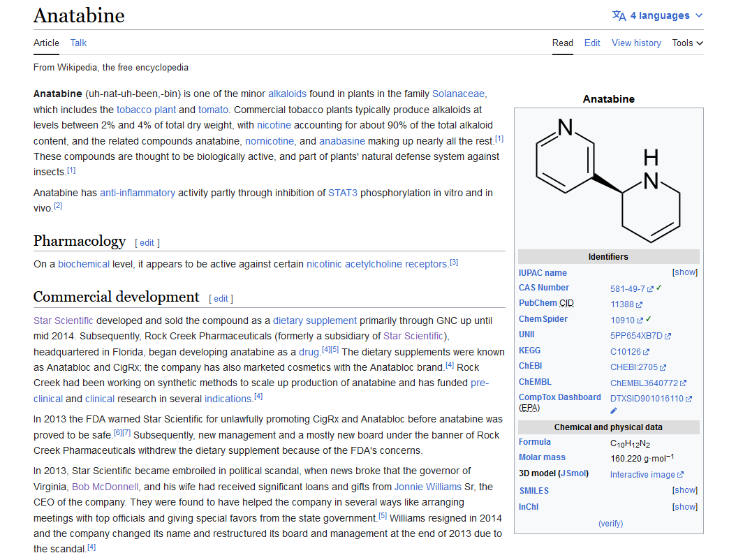Open the ChemSpider label link

pos(543,319)
